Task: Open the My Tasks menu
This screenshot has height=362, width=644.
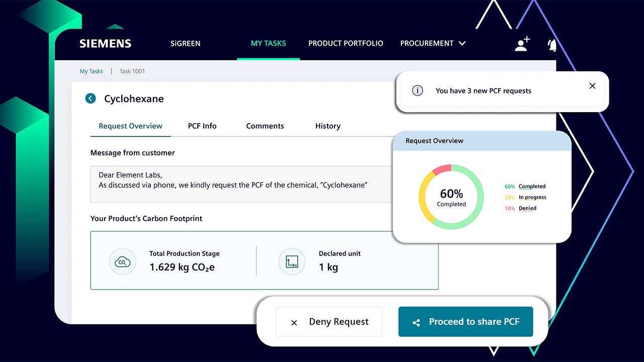Action: click(268, 43)
